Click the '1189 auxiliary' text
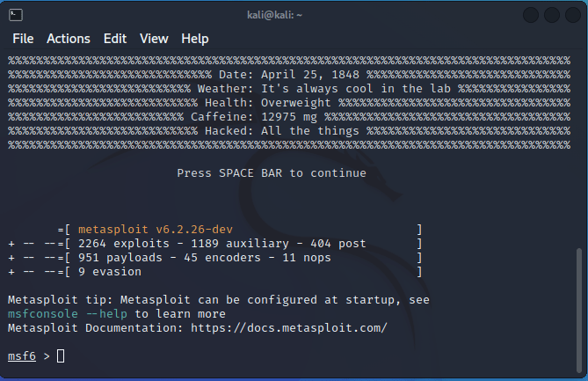The image size is (588, 381). [x=240, y=244]
